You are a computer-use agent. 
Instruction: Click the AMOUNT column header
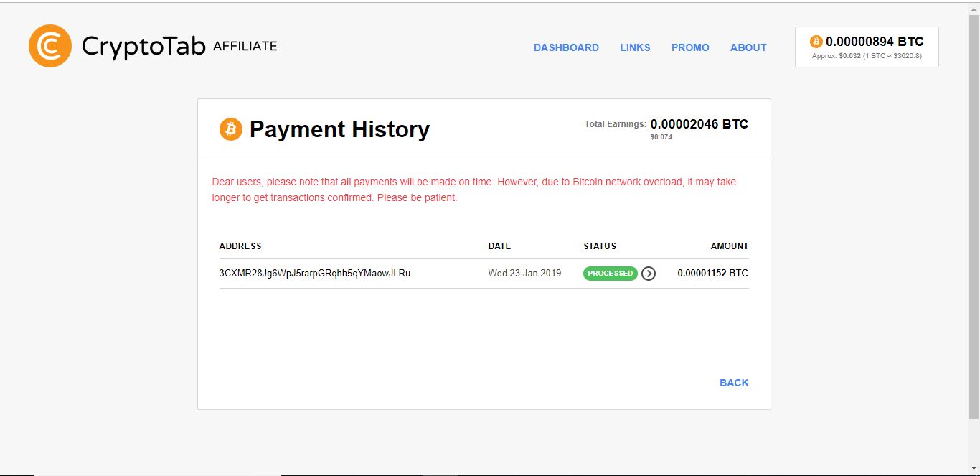click(x=730, y=246)
